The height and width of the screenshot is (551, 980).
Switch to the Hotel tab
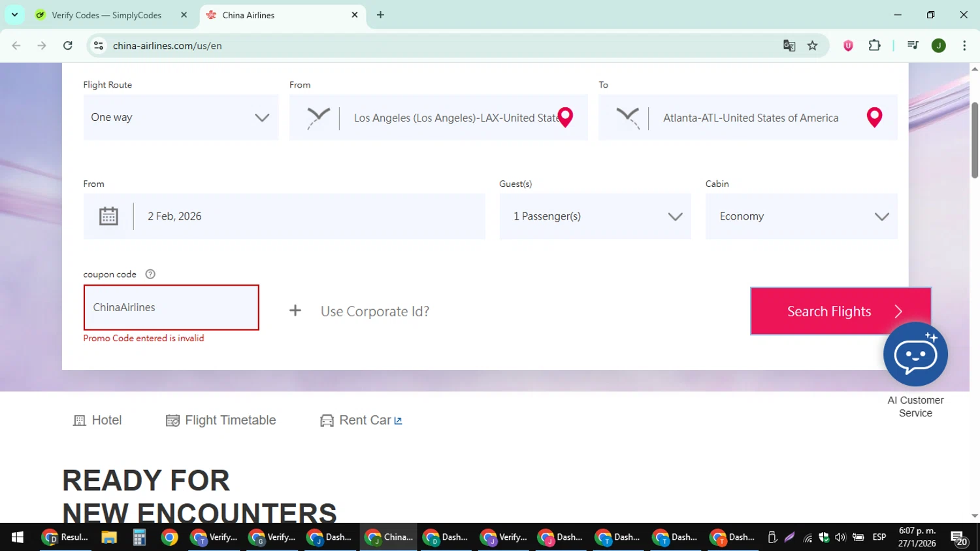(97, 420)
